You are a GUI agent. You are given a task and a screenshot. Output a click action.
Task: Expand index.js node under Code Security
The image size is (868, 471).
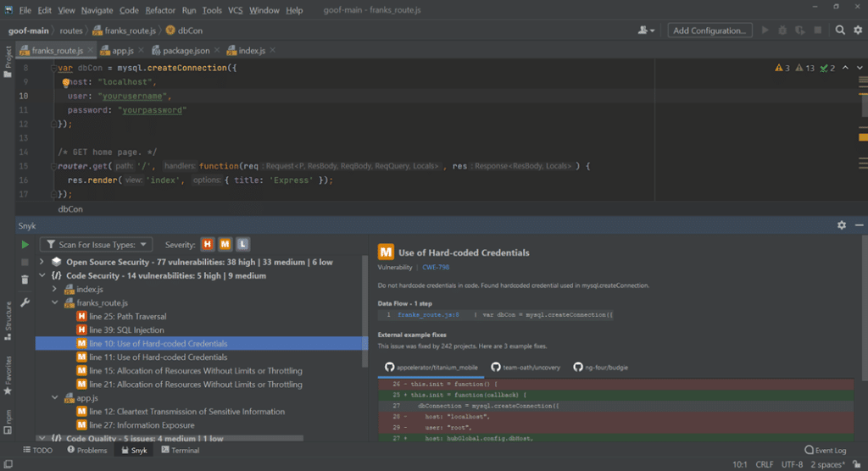tap(56, 290)
